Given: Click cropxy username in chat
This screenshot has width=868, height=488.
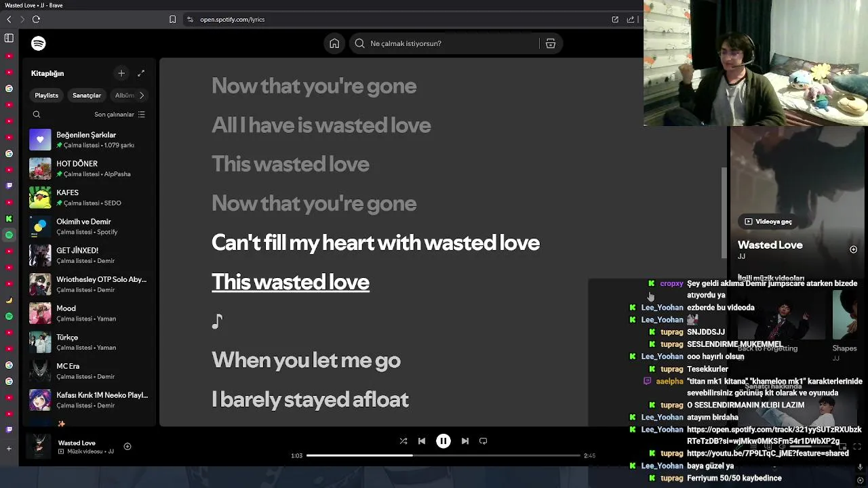Looking at the screenshot, I should click(671, 283).
